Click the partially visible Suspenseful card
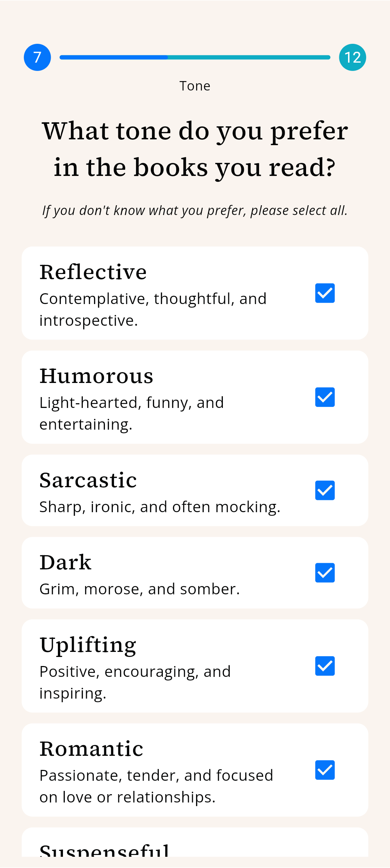This screenshot has width=390, height=868. 195,842
